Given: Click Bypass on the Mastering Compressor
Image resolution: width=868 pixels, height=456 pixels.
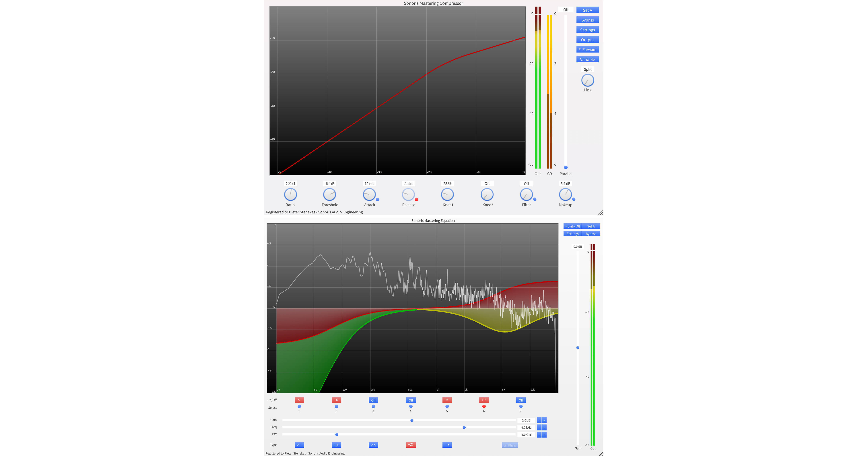Looking at the screenshot, I should tap(587, 20).
